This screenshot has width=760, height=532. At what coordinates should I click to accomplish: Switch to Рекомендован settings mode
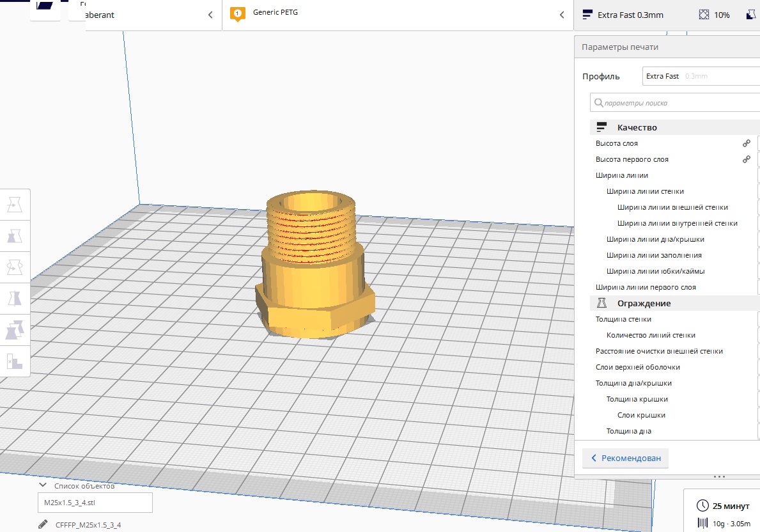(x=625, y=458)
